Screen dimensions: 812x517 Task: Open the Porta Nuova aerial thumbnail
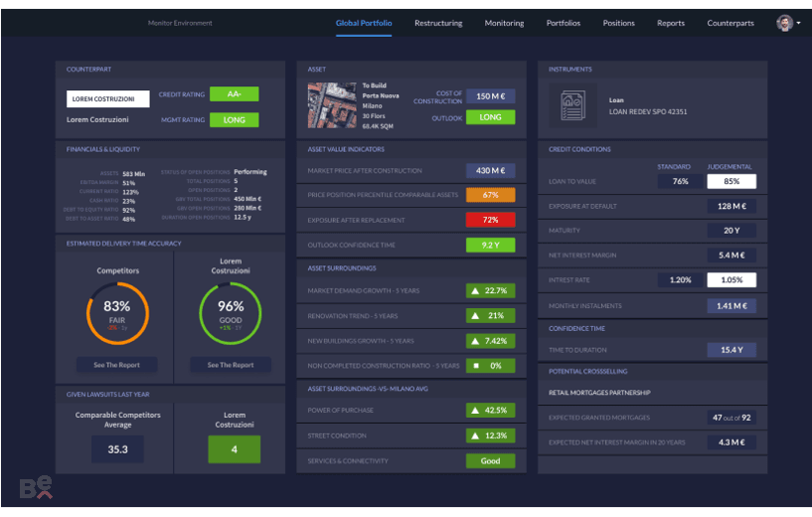pos(332,105)
